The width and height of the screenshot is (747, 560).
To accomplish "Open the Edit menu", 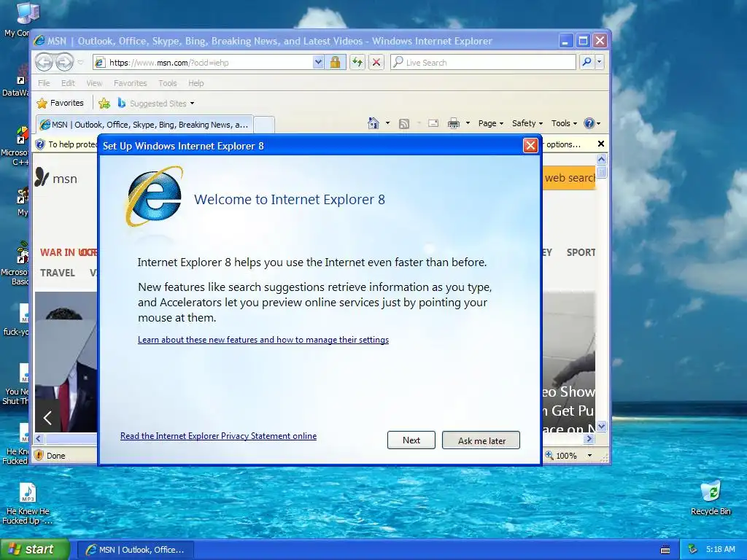I will point(68,83).
